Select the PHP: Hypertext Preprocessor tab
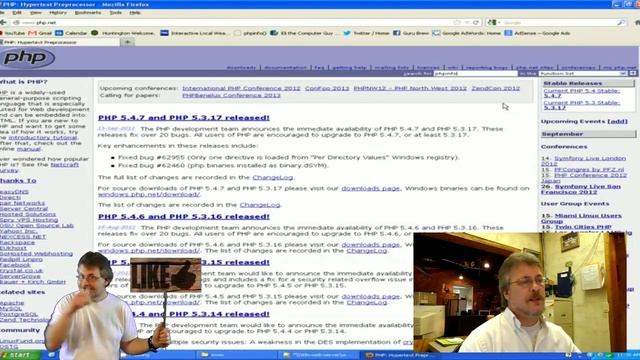The image size is (640, 360). (x=60, y=42)
